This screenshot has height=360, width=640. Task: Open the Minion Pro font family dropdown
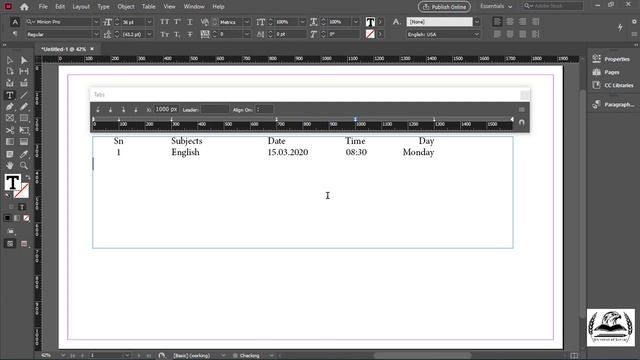point(96,22)
